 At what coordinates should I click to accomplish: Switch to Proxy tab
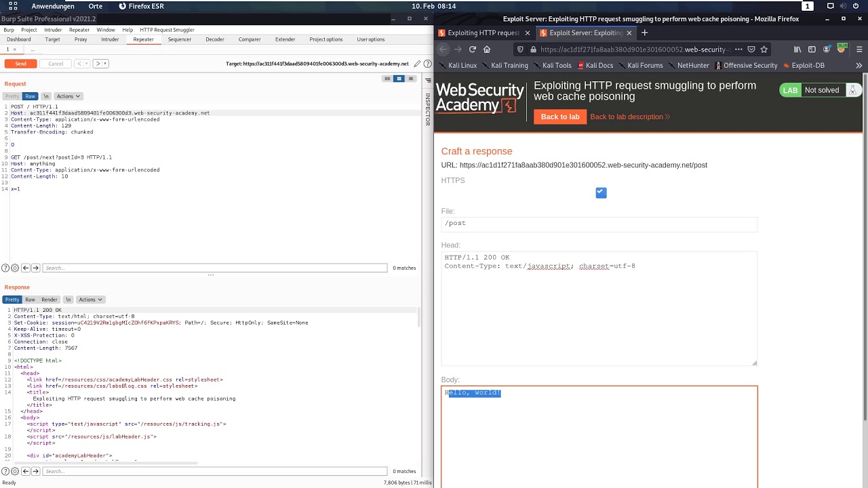point(81,39)
